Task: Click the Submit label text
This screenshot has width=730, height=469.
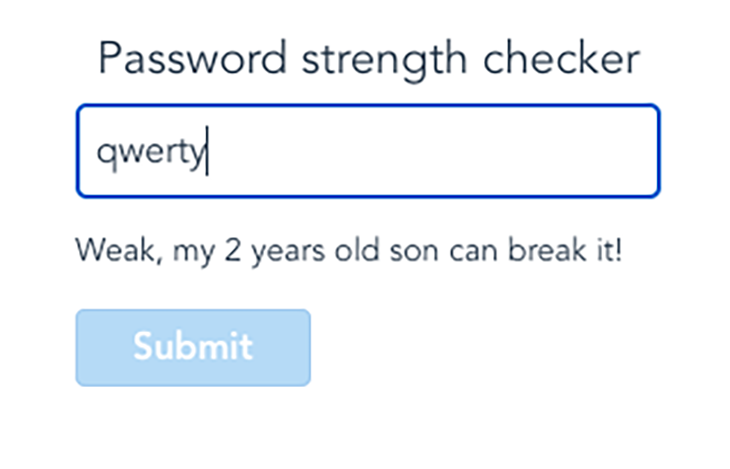Action: pos(193,347)
